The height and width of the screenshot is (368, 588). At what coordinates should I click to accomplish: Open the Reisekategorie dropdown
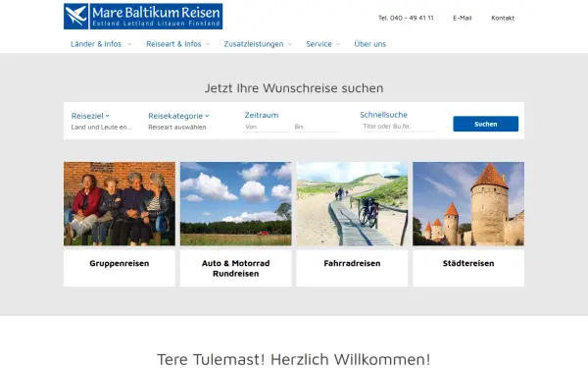(178, 116)
